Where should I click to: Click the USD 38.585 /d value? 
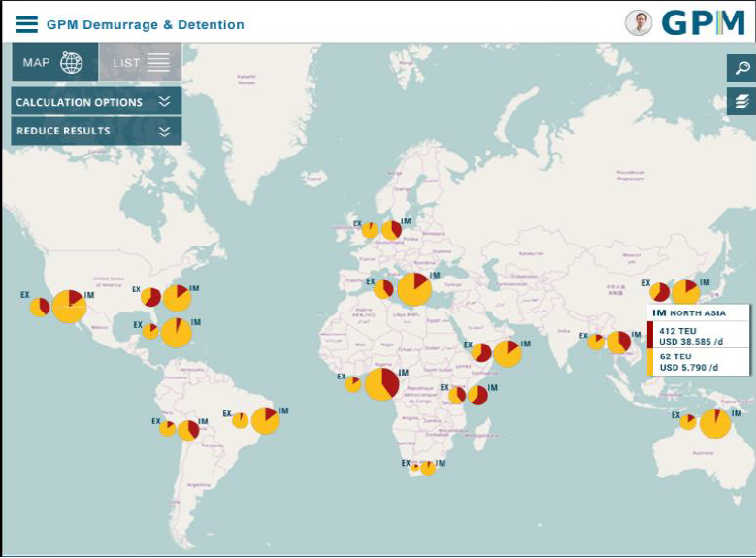pyautogui.click(x=691, y=342)
